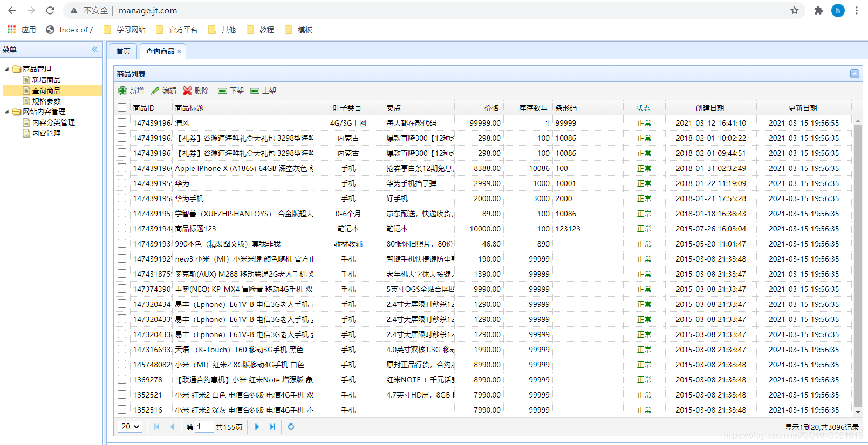Go to next page in pager
Viewport: 868px width, 445px height.
257,427
